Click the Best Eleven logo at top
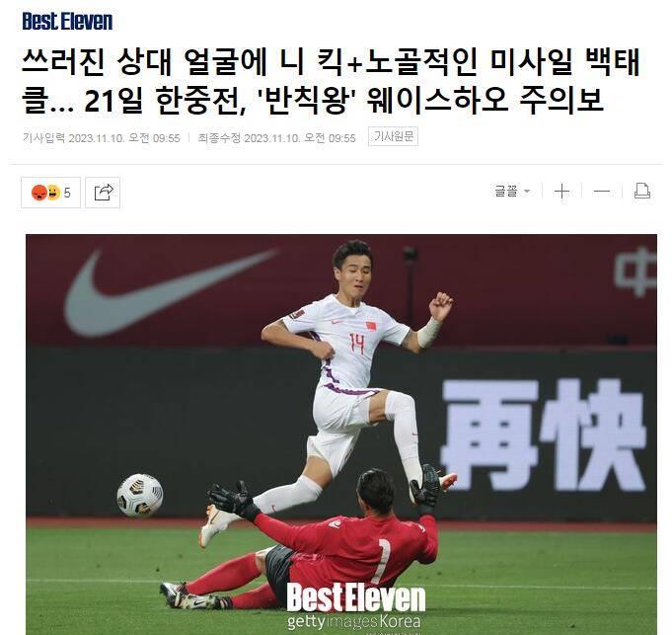This screenshot has width=672, height=635. click(x=67, y=21)
